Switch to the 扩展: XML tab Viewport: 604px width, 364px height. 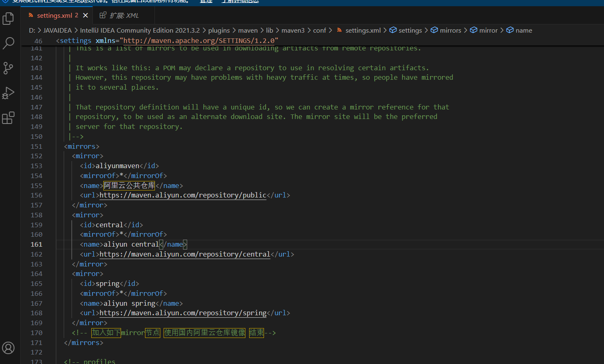point(124,15)
